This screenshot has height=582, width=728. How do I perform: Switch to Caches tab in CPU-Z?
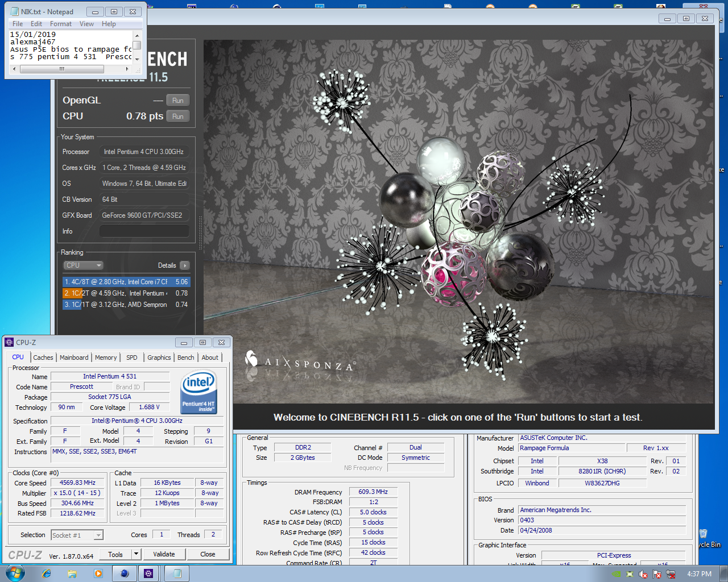click(43, 357)
